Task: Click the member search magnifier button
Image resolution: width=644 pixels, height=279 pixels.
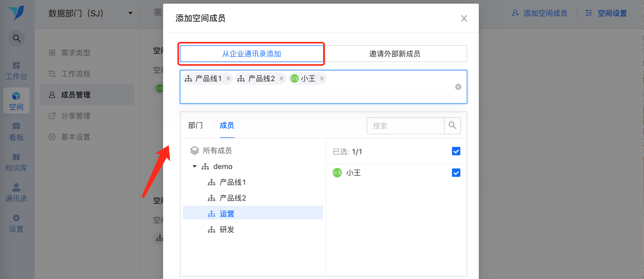Action: click(452, 126)
